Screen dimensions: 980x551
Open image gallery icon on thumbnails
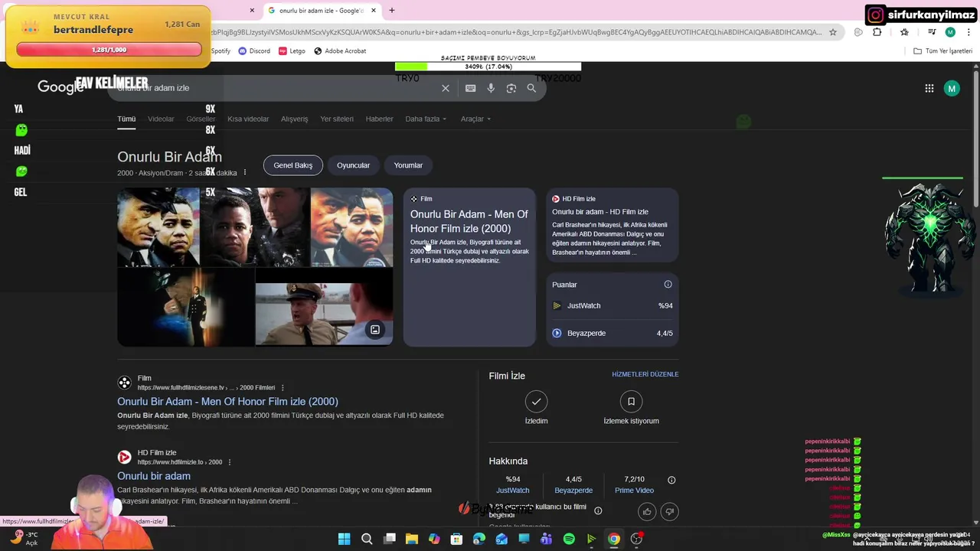click(375, 330)
